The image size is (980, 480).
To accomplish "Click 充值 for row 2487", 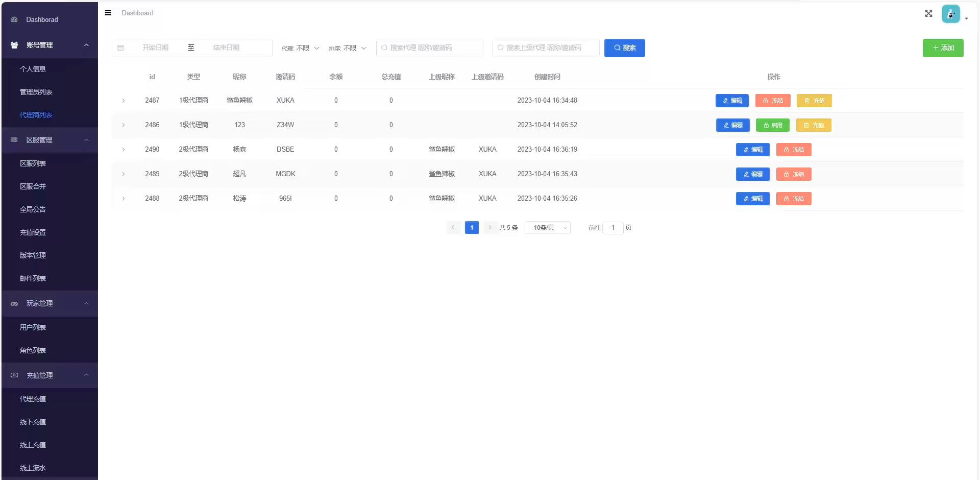I will pyautogui.click(x=814, y=101).
